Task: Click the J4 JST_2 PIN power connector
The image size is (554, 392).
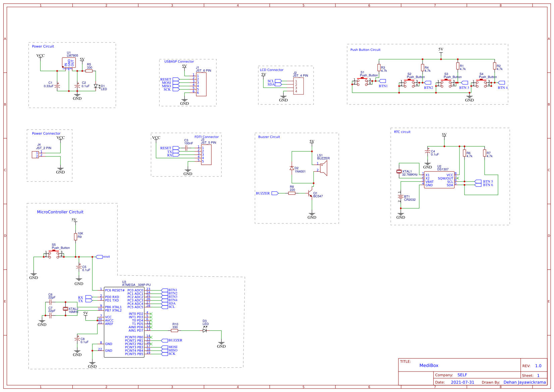Action: click(35, 154)
